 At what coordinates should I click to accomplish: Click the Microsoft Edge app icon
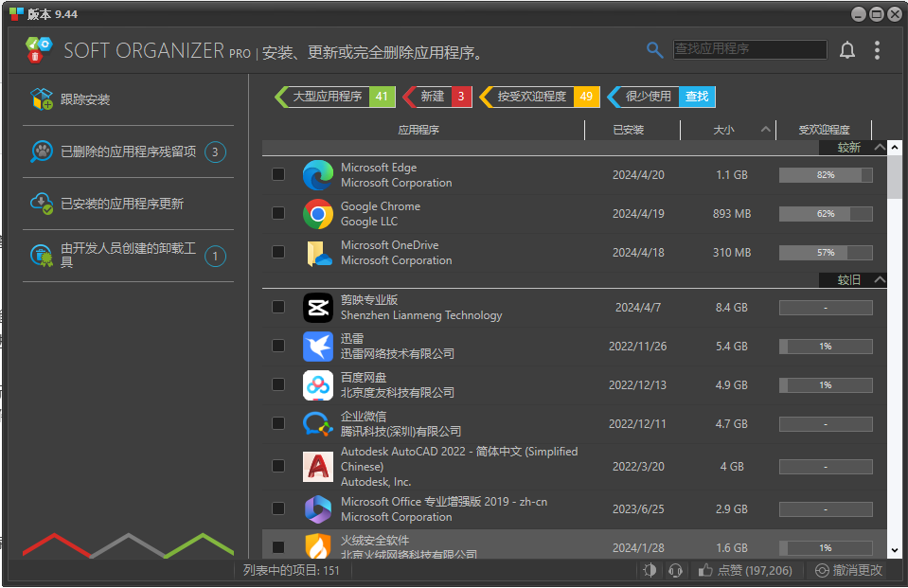click(318, 175)
